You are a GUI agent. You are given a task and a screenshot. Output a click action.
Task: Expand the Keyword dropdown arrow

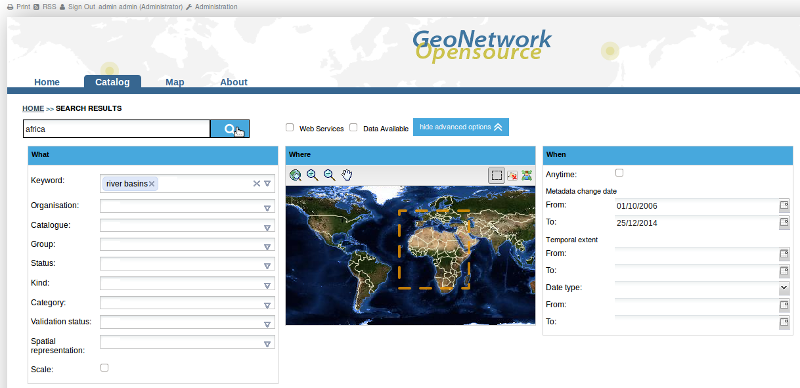pyautogui.click(x=267, y=183)
